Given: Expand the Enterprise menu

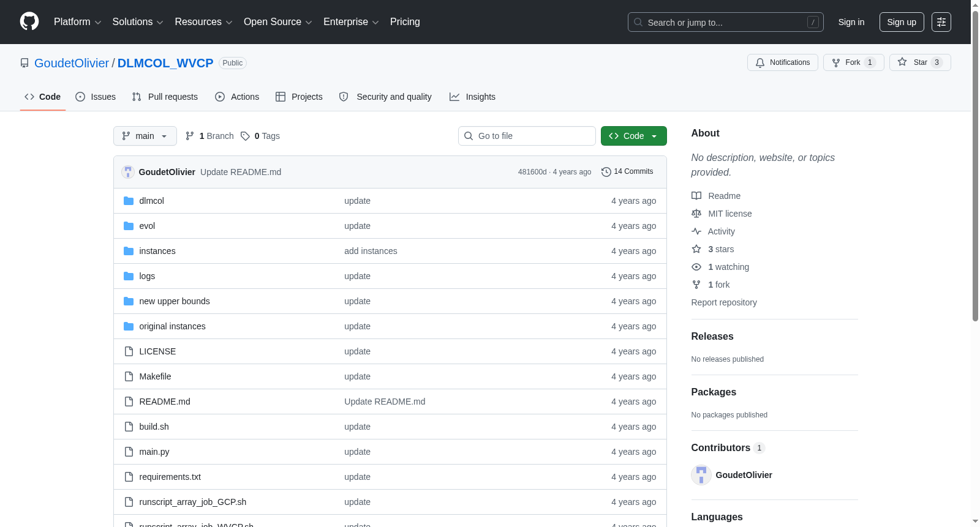Looking at the screenshot, I should coord(351,22).
